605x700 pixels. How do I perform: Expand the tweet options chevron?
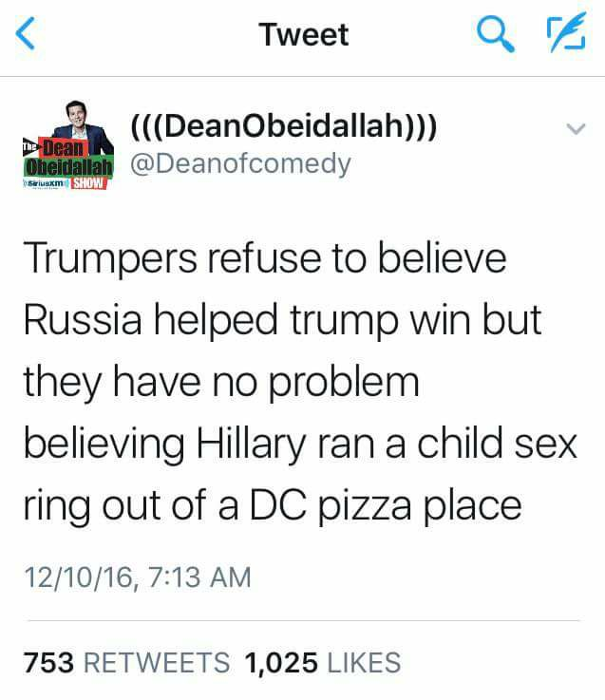point(576,129)
